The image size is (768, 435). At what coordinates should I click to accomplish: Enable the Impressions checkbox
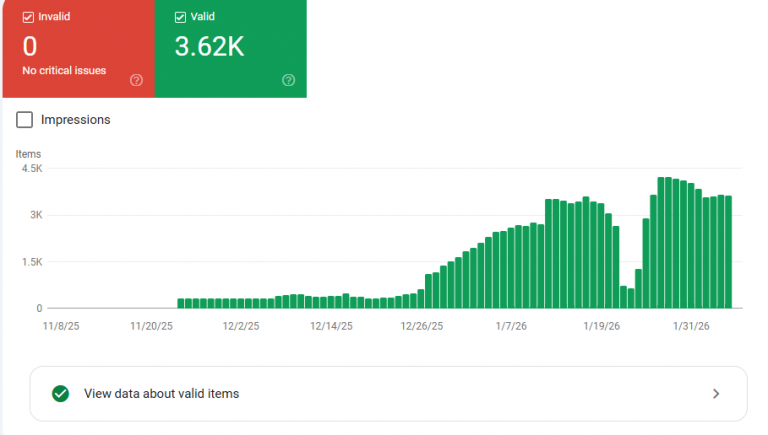pyautogui.click(x=25, y=120)
